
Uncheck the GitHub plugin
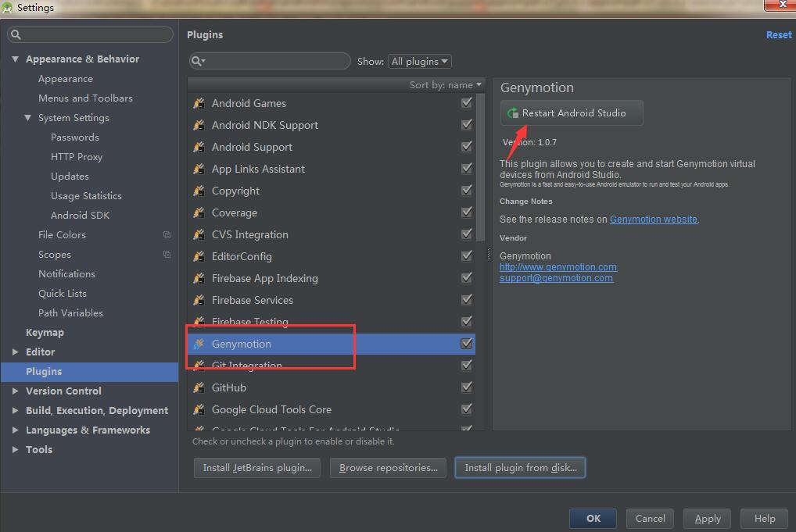[467, 387]
